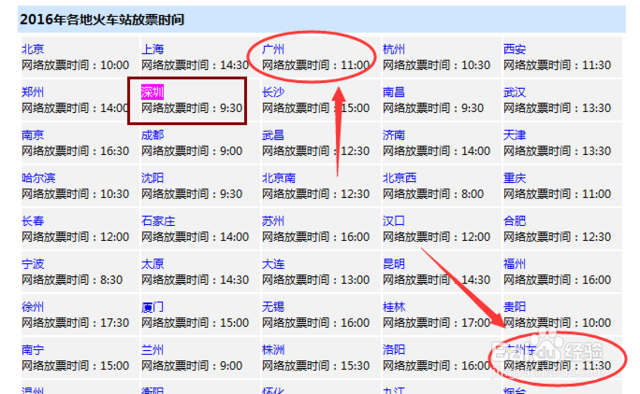The height and width of the screenshot is (394, 640).
Task: Click the 贵阳 city link
Action: click(514, 307)
